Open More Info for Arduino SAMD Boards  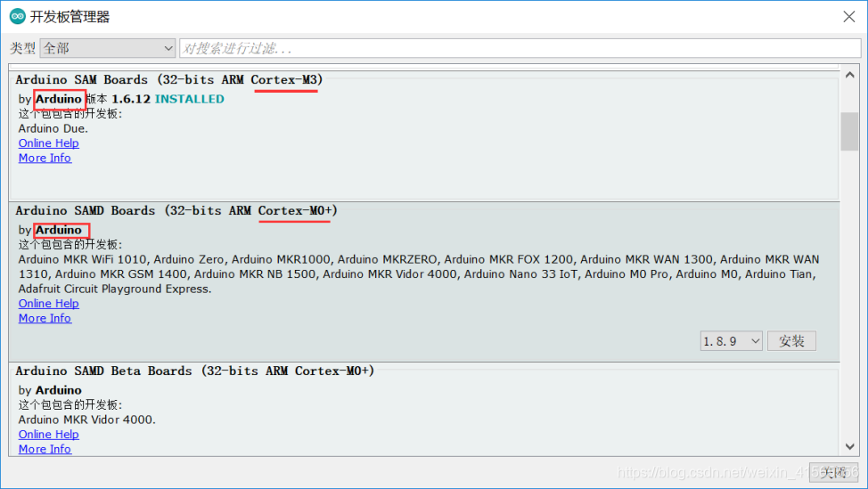(x=45, y=319)
